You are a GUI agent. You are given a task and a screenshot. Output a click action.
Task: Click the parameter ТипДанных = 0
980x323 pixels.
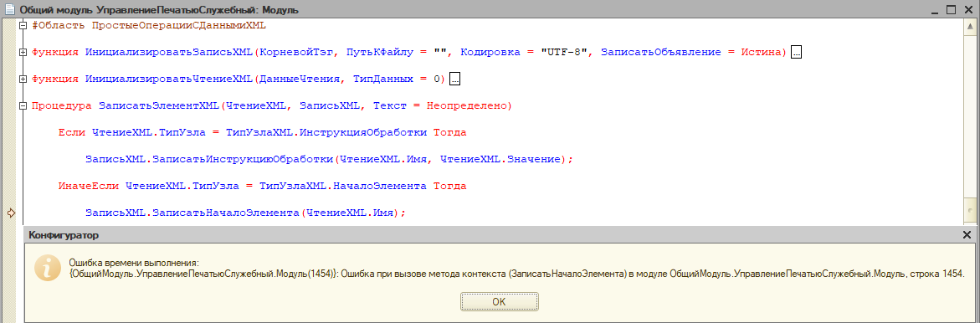tap(396, 79)
